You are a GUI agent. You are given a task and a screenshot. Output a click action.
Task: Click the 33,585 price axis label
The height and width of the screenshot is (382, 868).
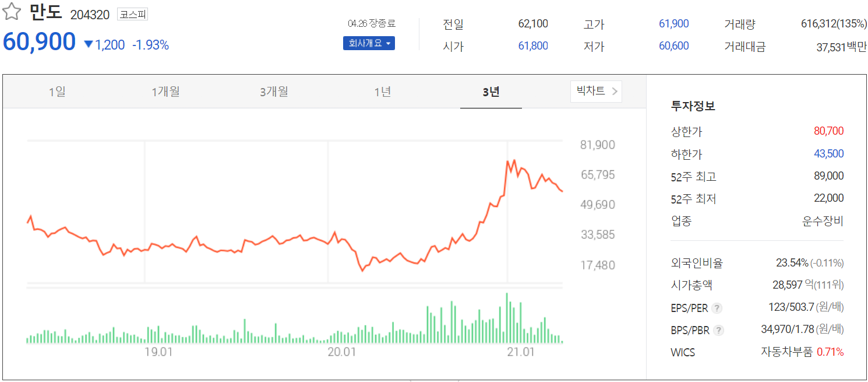pos(598,235)
